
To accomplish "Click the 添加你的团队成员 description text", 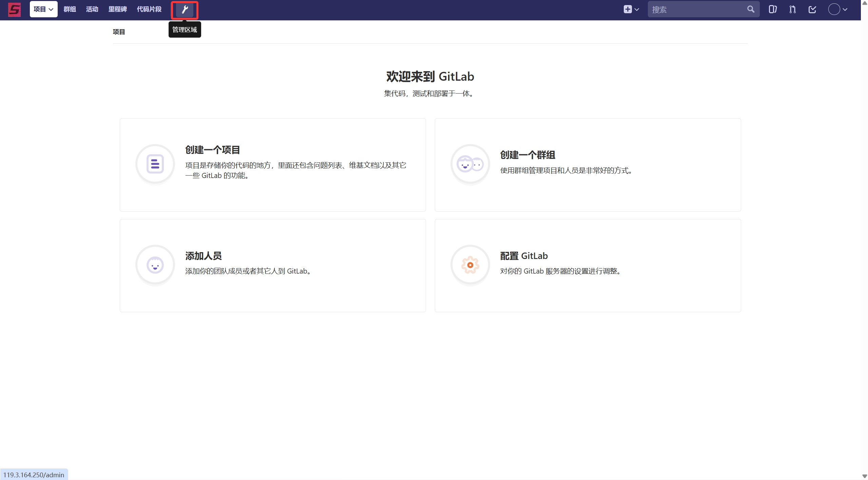I will pos(249,271).
